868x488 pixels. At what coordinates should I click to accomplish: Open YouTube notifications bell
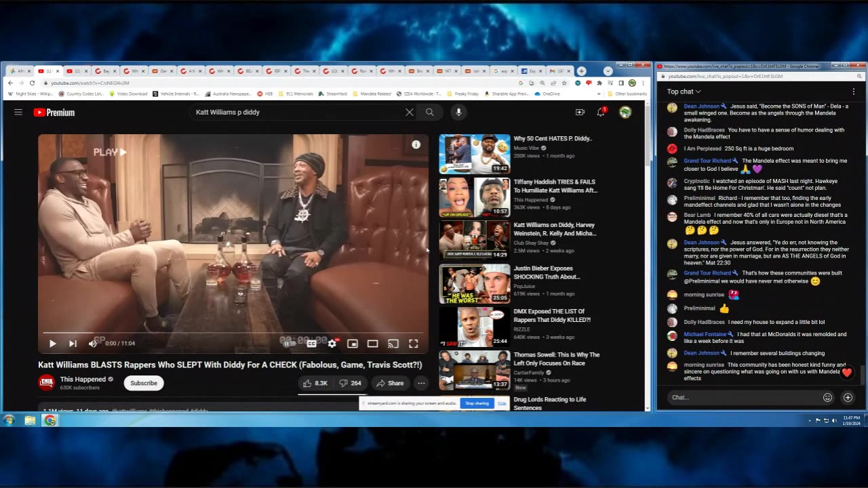pos(601,113)
